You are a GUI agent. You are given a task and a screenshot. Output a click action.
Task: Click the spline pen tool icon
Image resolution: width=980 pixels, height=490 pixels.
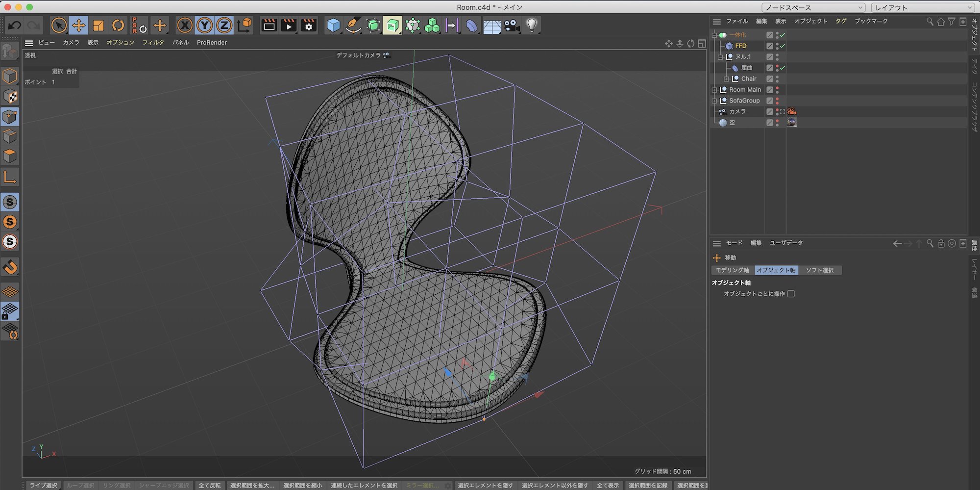(353, 26)
